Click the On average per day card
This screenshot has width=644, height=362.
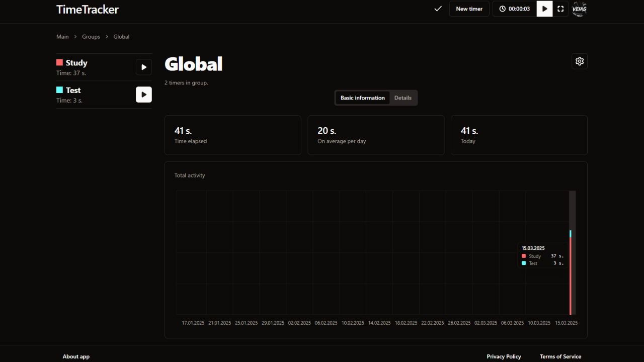tap(376, 135)
